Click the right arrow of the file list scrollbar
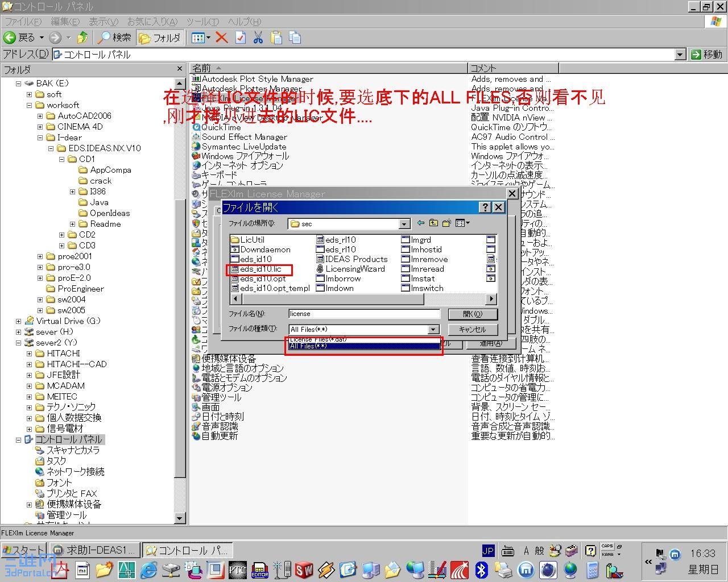The width and height of the screenshot is (728, 582). point(491,299)
